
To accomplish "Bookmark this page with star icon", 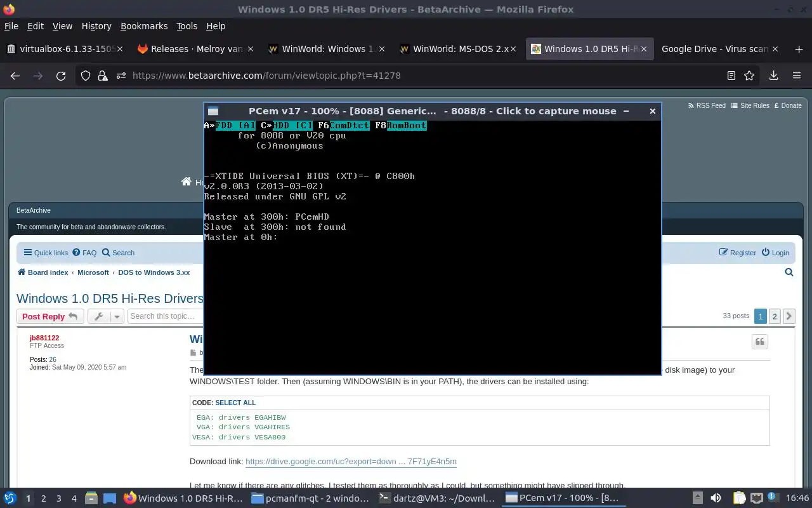I will click(x=749, y=76).
